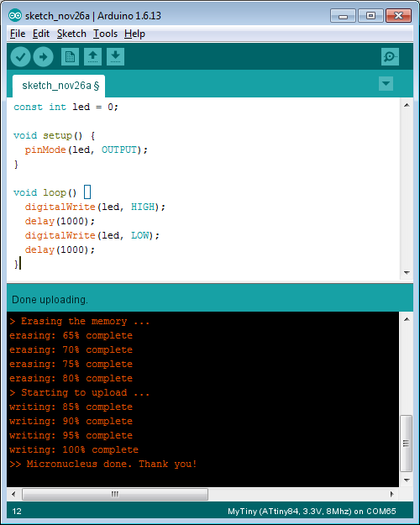Click console scrollbar up arrow
Screen dimensions: 420x525
[407, 319]
